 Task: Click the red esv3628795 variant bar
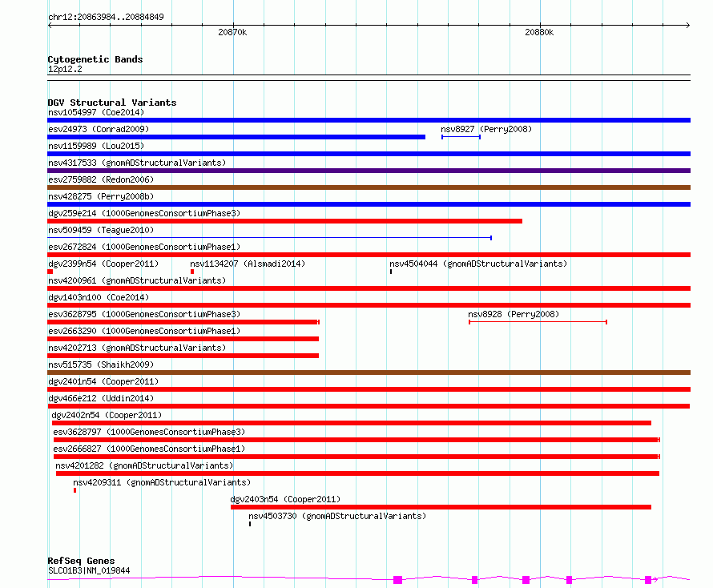pos(183,322)
